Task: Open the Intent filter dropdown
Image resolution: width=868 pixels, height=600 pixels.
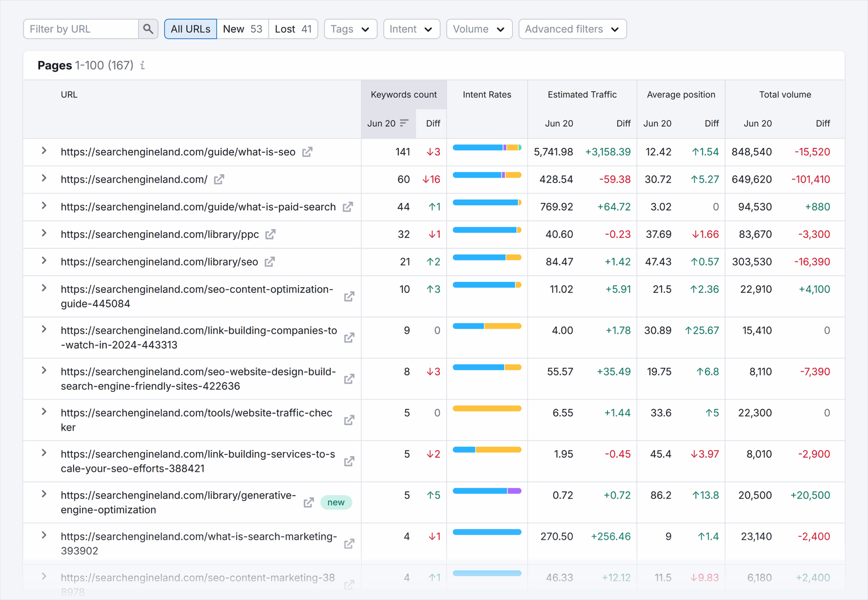Action: coord(411,29)
